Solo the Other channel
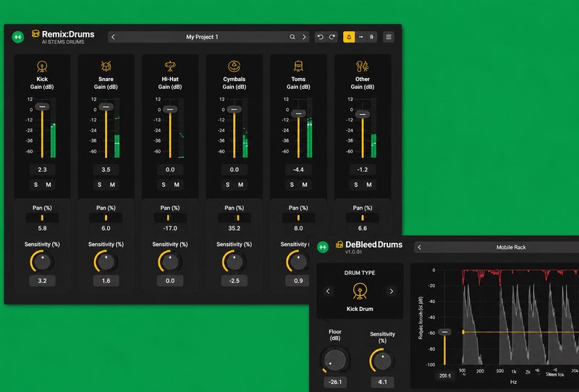The image size is (579, 392). (356, 184)
